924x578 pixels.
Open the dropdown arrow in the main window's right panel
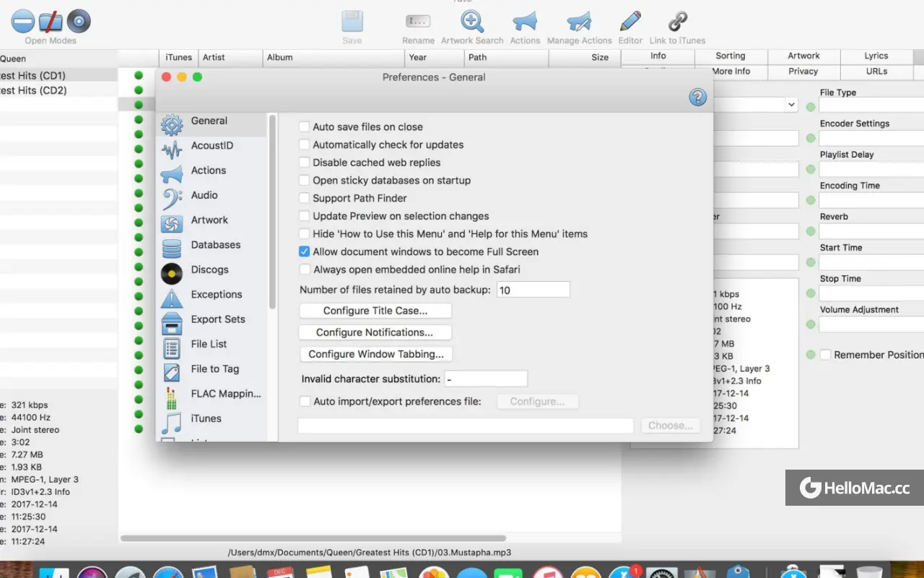click(791, 105)
